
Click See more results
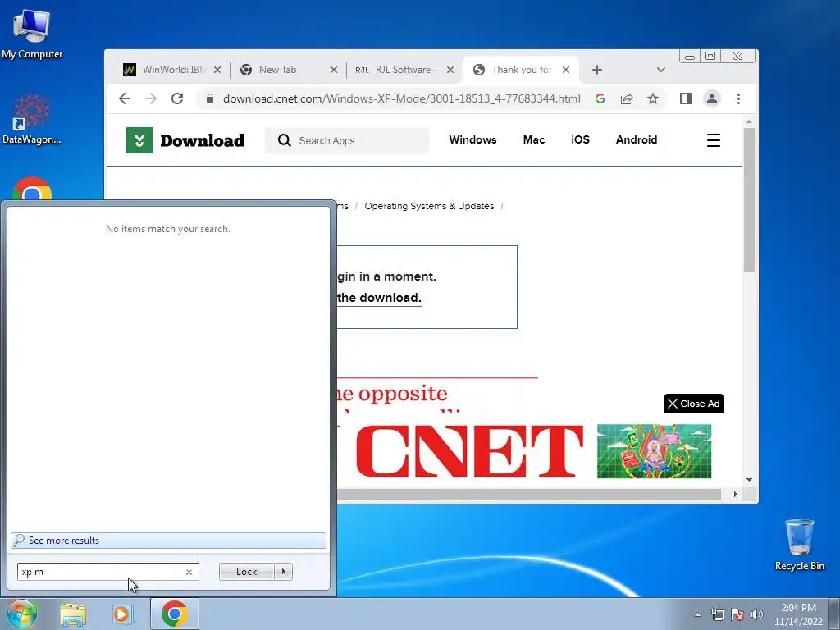(x=168, y=541)
